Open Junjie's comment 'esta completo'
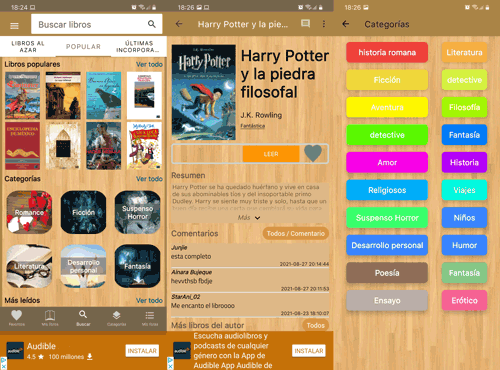Image resolution: width=500 pixels, height=370 pixels. coord(250,255)
